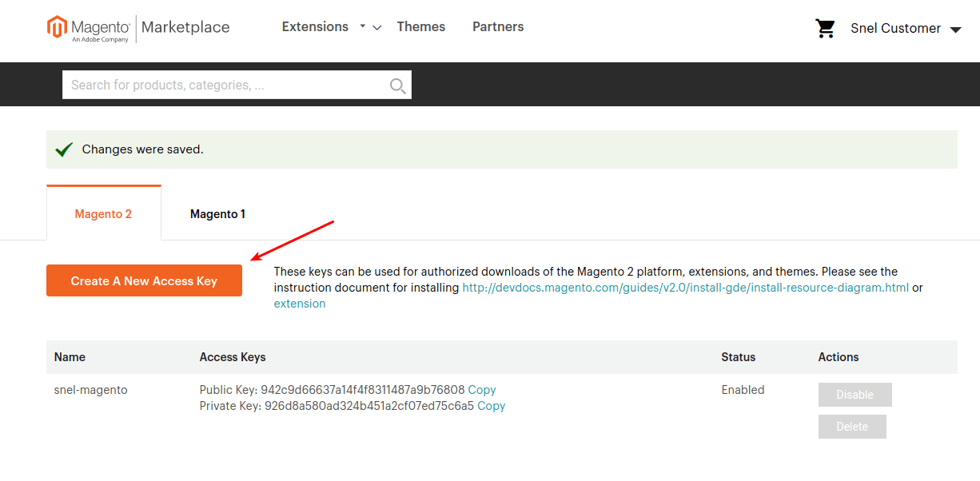The image size is (980, 481).
Task: Delete the snel-magento access key
Action: click(851, 427)
